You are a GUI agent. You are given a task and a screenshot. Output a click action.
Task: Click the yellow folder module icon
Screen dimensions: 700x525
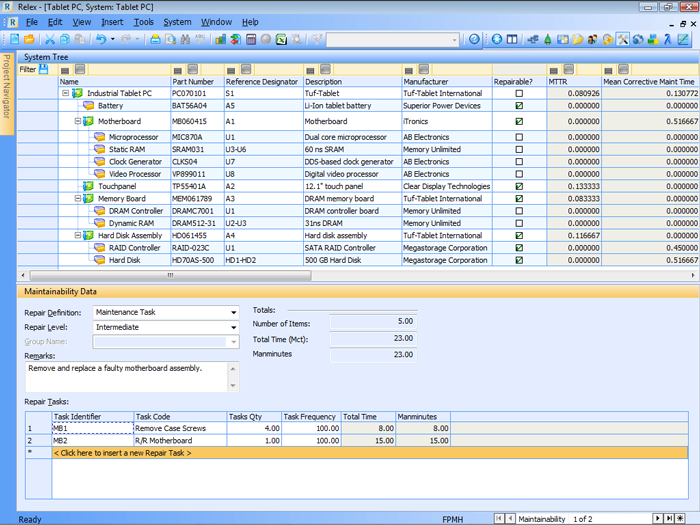tap(578, 39)
